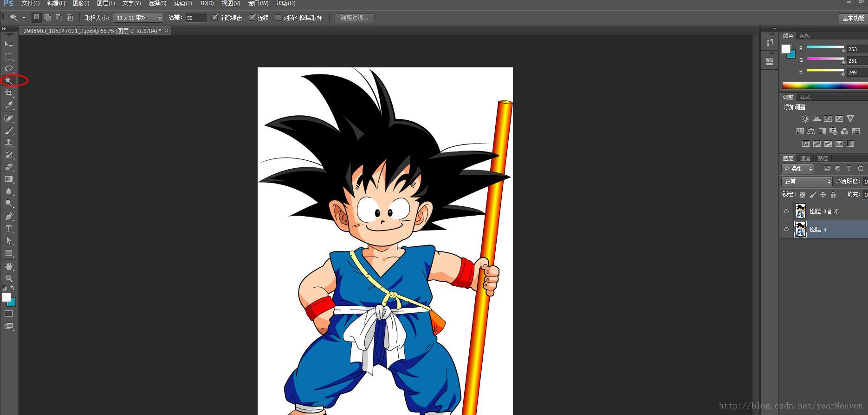Select the Hand tool
This screenshot has height=415, width=868.
9,266
